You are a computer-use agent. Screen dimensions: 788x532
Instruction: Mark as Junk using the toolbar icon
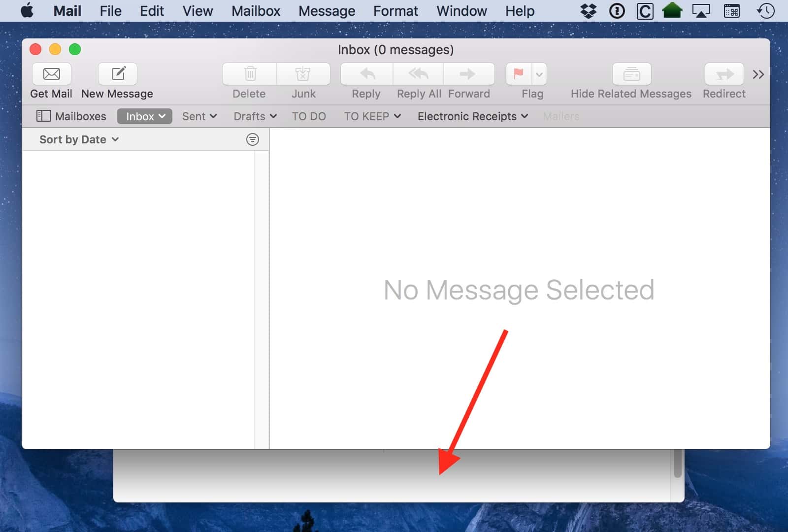pyautogui.click(x=303, y=74)
